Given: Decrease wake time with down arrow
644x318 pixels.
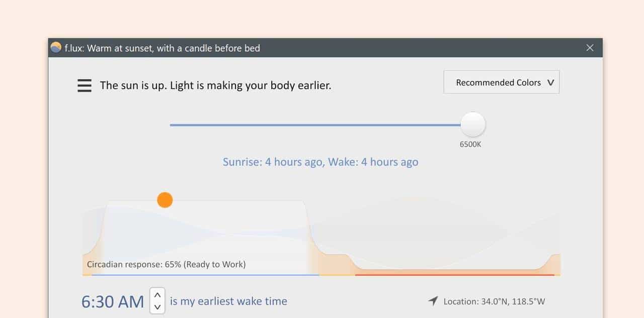Looking at the screenshot, I should click(x=157, y=307).
